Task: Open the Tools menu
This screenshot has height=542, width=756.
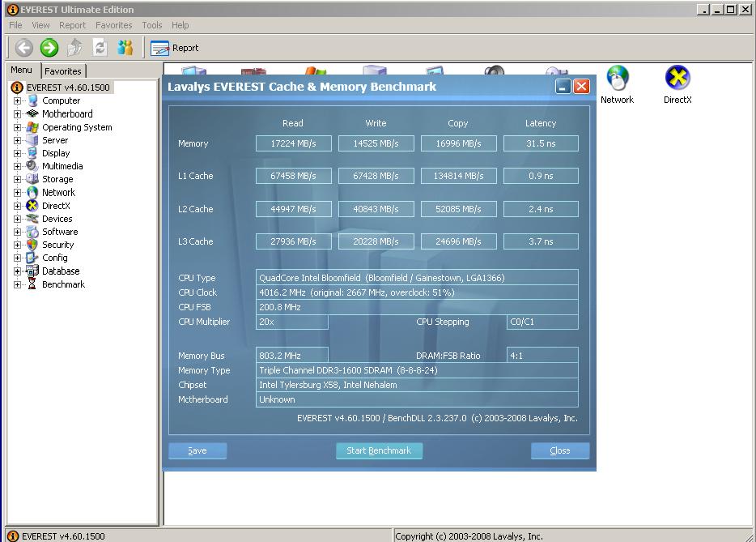Action: 152,25
